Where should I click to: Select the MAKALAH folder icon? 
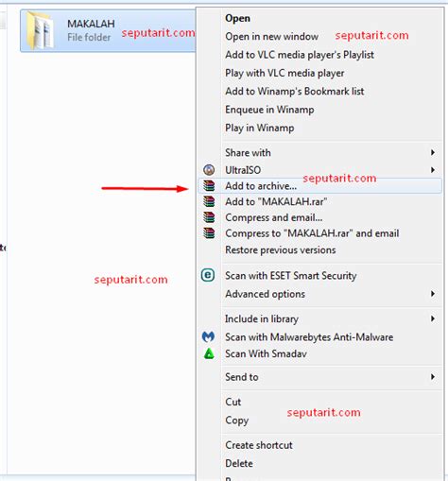point(40,30)
